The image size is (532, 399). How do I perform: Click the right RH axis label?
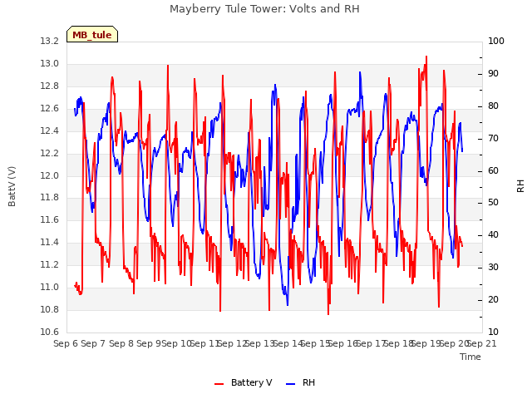(x=520, y=186)
